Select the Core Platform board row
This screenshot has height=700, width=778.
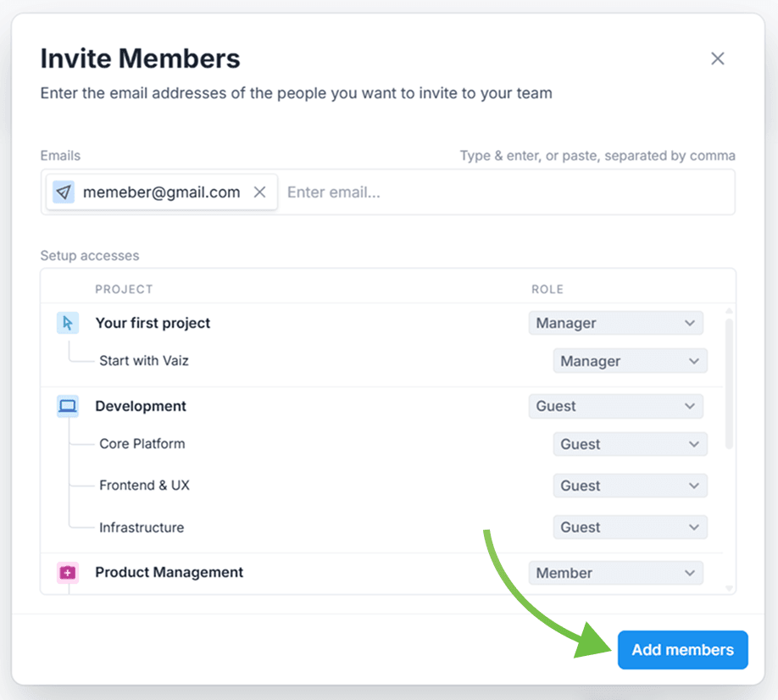[x=142, y=444]
